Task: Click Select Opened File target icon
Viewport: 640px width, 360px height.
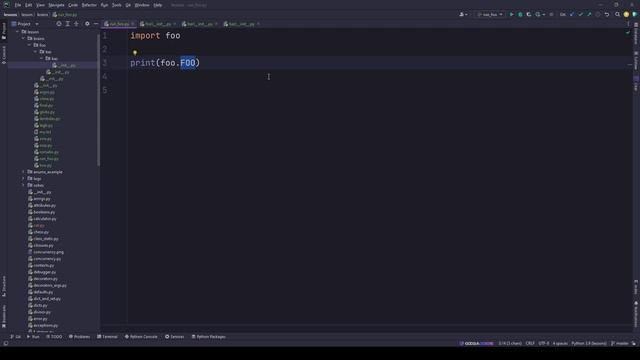Action: point(59,24)
